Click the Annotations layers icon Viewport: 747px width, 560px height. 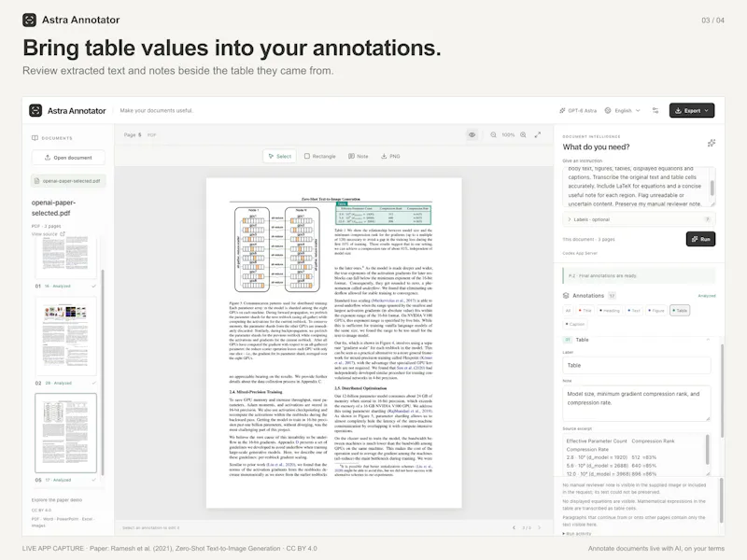click(x=566, y=296)
